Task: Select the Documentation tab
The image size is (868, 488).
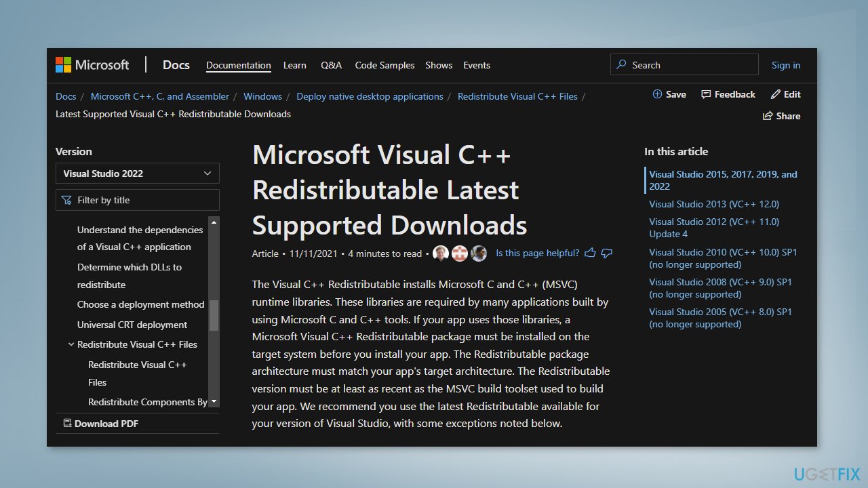Action: (239, 65)
